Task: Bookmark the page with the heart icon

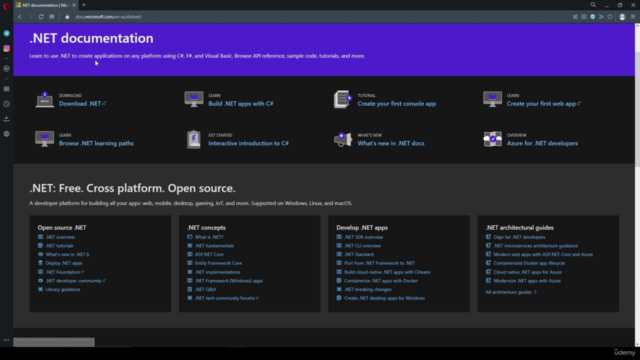Action: 610,17
